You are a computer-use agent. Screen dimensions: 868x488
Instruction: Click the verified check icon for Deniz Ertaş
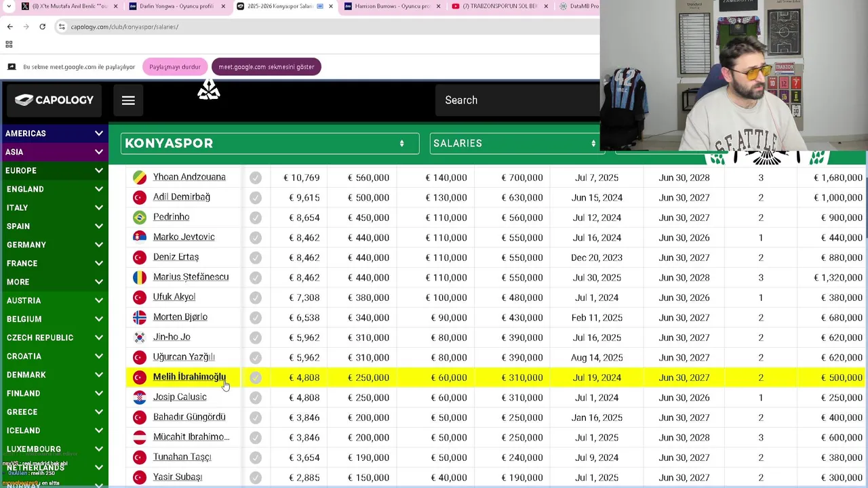256,258
